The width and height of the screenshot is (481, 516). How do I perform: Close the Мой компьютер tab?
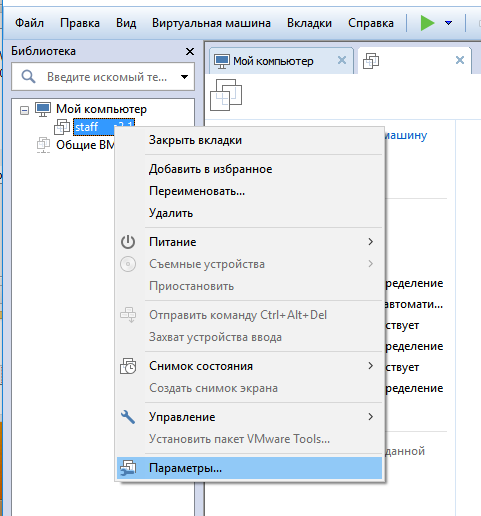(342, 60)
